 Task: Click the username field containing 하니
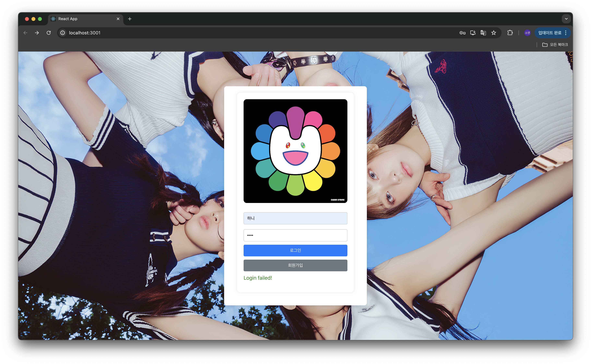pyautogui.click(x=295, y=218)
